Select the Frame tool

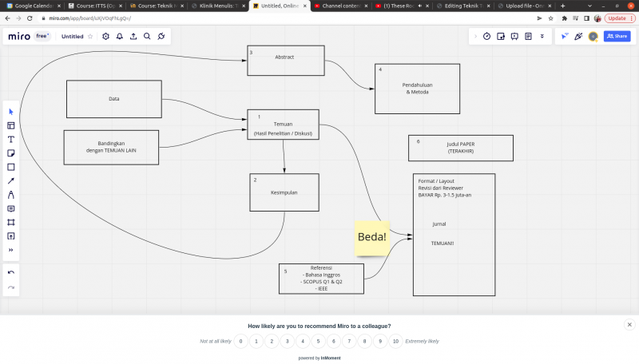coord(11,222)
